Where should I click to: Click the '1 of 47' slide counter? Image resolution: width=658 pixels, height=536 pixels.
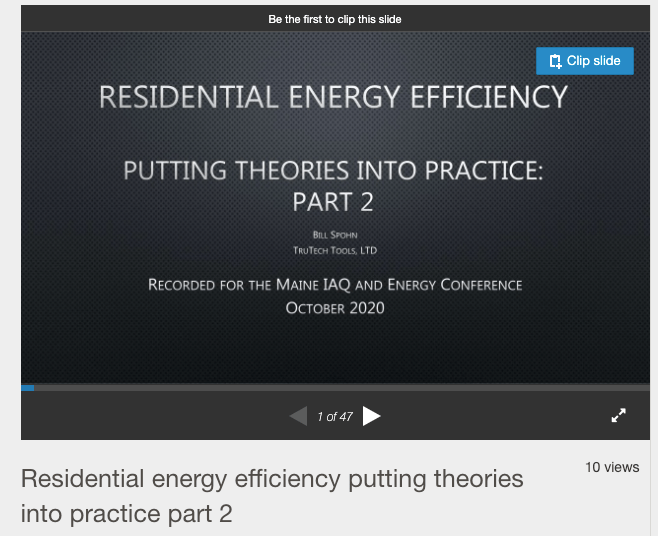[x=334, y=417]
